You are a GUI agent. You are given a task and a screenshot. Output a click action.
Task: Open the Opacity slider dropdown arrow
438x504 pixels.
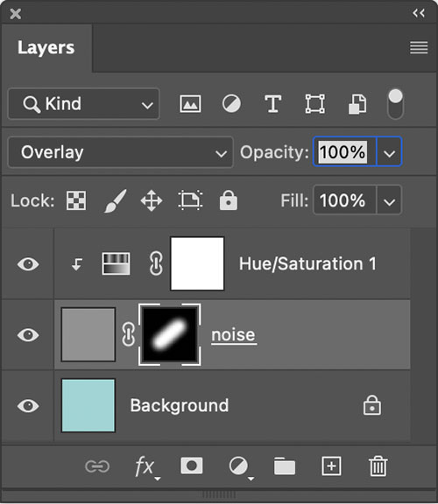click(x=390, y=152)
